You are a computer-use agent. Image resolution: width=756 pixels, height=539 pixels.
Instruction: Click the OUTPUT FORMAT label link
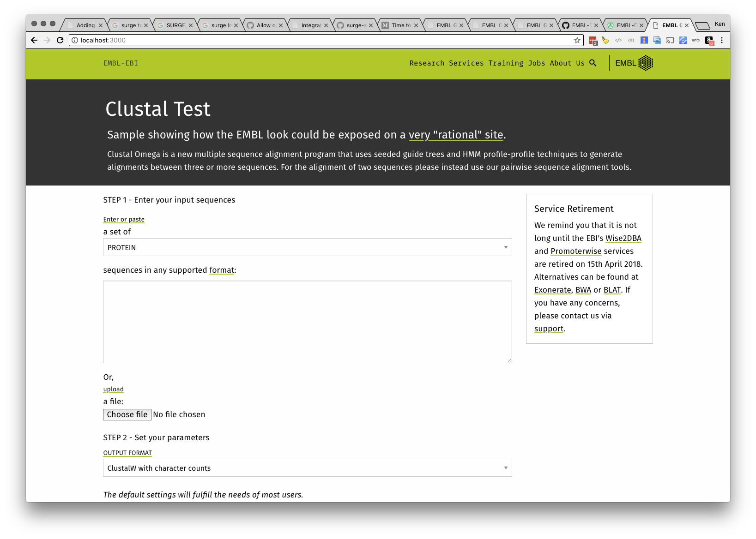tap(127, 453)
